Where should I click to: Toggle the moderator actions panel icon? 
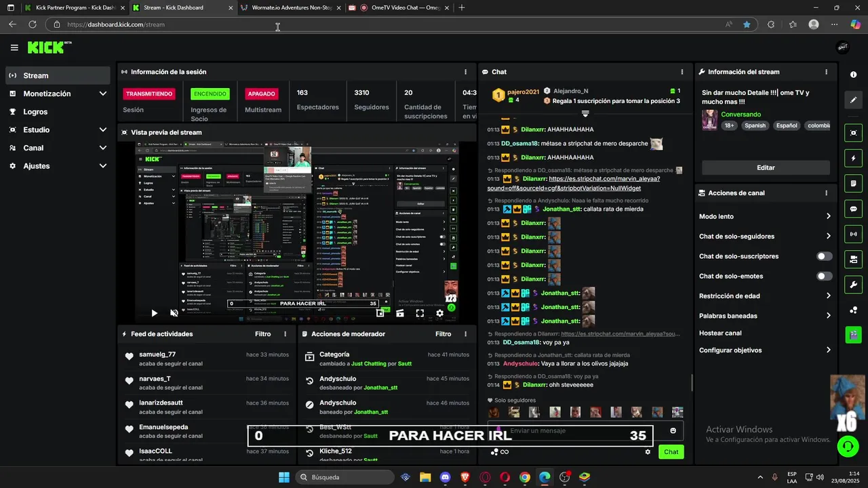[853, 259]
